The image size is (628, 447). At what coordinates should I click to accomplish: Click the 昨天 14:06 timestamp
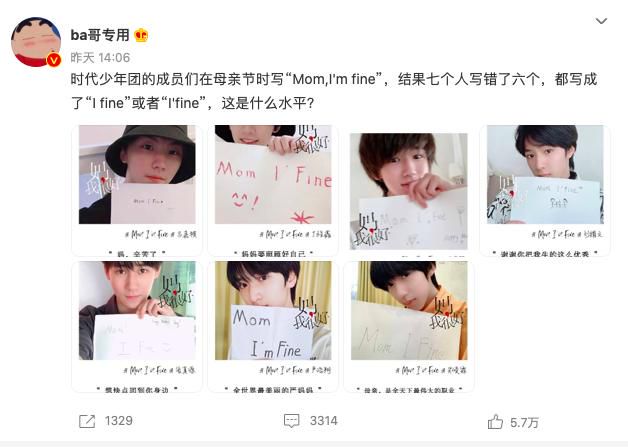[100, 58]
